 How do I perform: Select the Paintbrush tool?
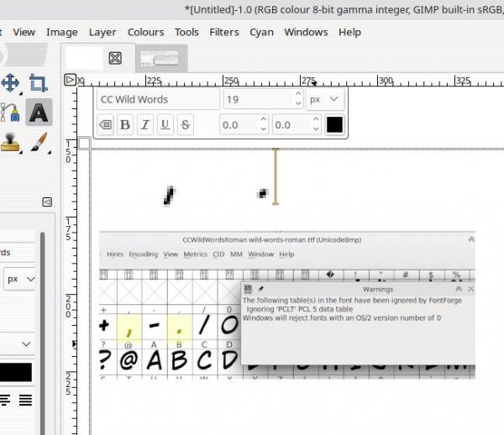coord(39,142)
